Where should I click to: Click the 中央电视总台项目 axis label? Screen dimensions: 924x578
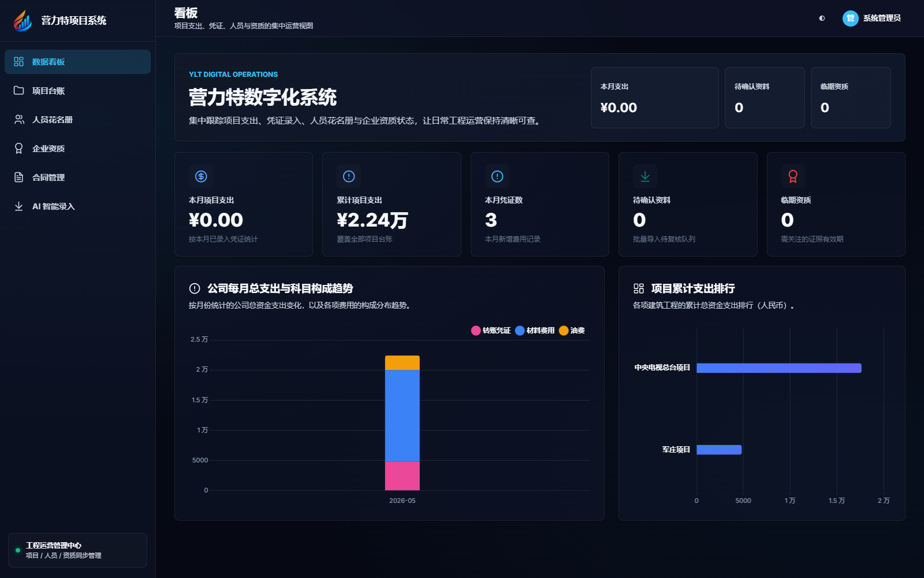click(662, 368)
